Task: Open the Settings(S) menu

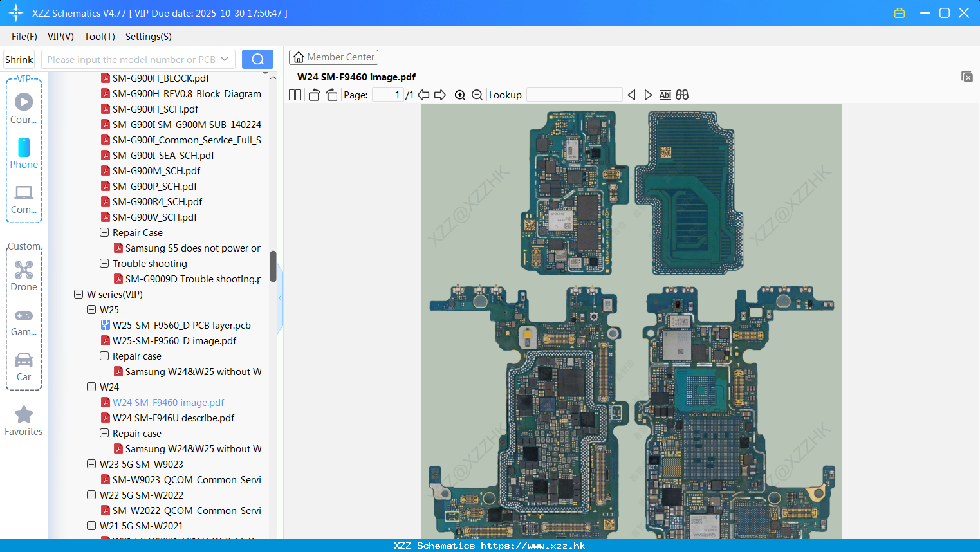Action: [149, 36]
